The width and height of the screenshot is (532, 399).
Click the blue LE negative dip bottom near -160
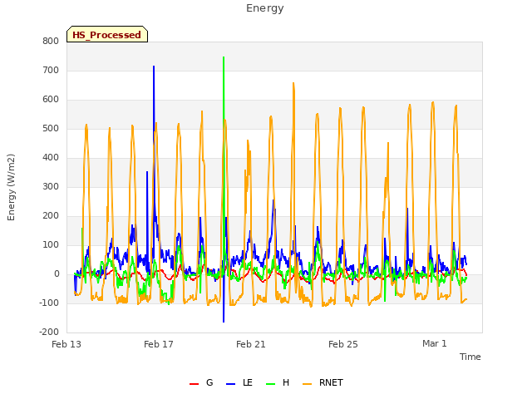(224, 321)
